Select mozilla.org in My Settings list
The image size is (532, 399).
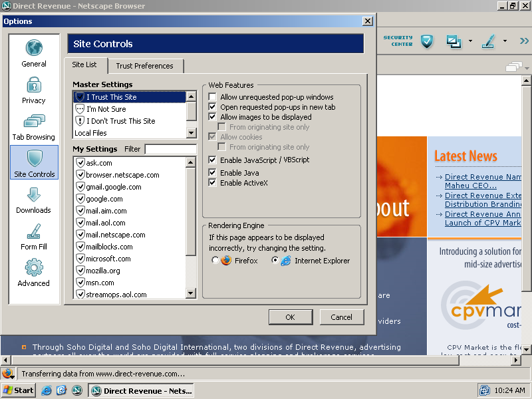click(130, 271)
